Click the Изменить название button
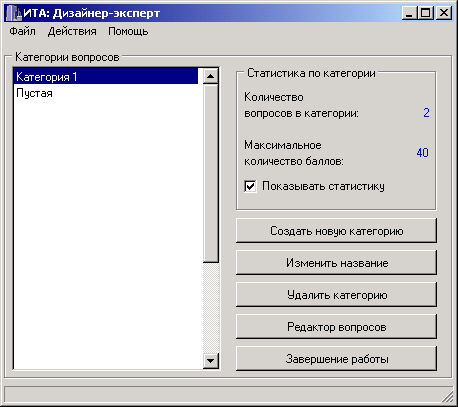 [336, 263]
